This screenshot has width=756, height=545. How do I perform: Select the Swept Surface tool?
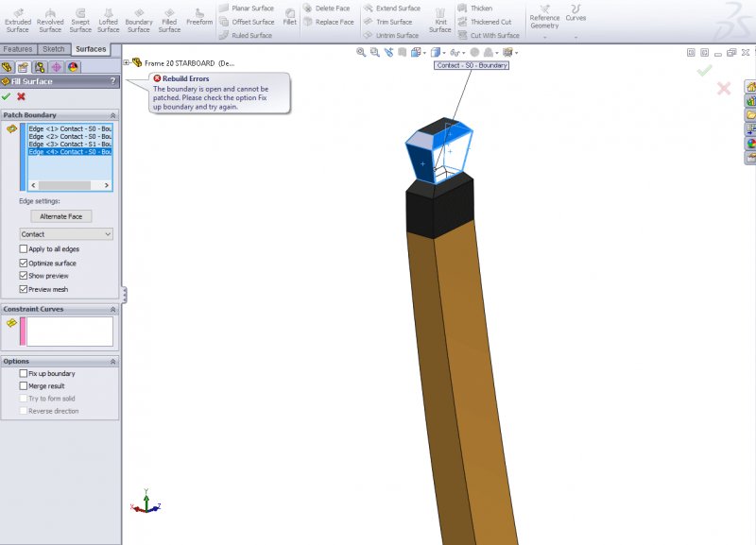click(80, 21)
